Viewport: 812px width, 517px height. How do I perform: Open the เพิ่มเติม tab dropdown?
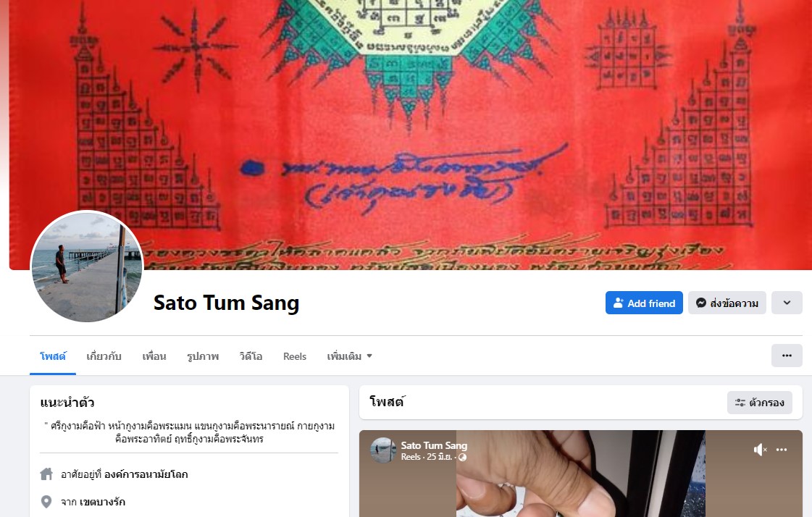(350, 356)
